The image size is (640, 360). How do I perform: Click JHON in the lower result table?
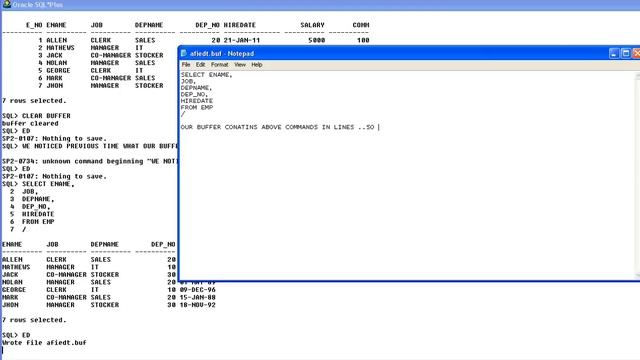pos(10,305)
